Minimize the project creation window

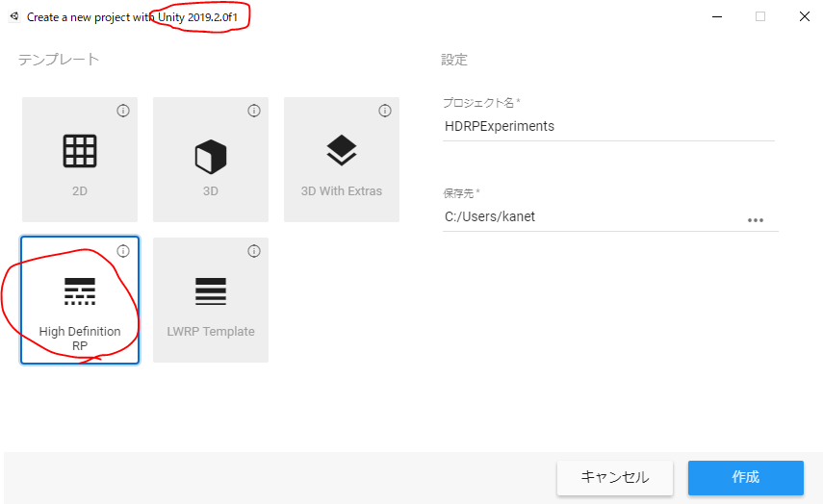point(717,16)
